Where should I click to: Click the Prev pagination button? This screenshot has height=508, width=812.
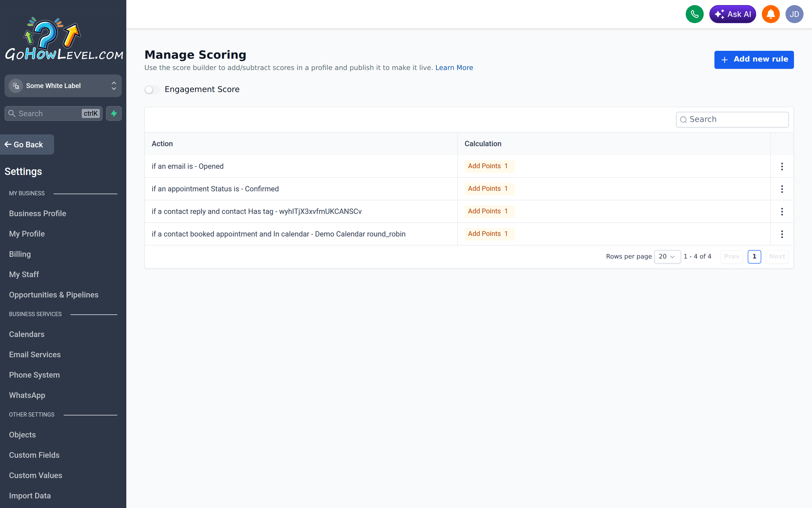tap(731, 257)
